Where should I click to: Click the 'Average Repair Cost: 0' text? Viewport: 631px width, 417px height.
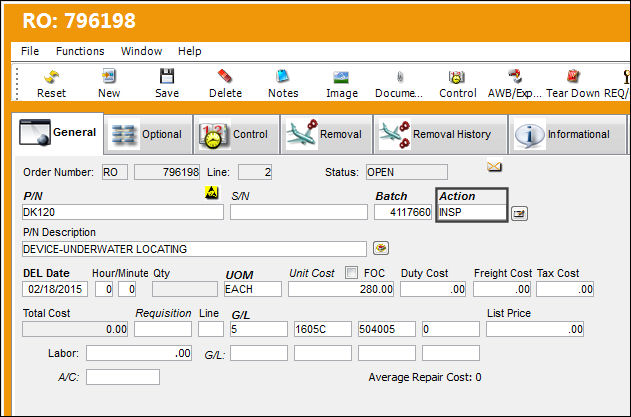click(x=425, y=377)
